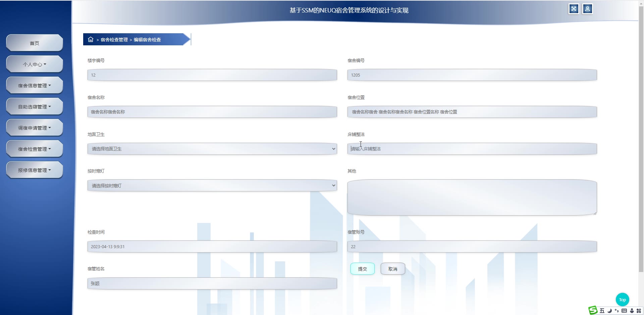Click the home icon in the breadcrumb
644x315 pixels.
91,39
